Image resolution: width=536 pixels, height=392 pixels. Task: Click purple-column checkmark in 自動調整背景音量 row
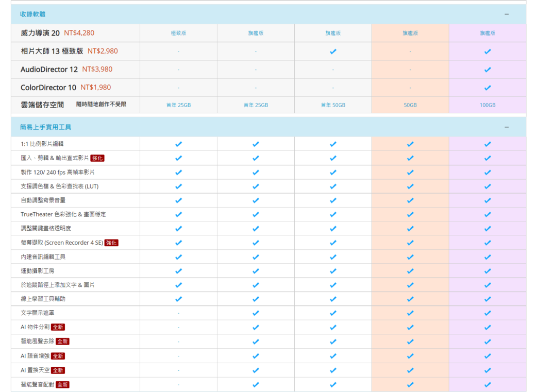[488, 200]
